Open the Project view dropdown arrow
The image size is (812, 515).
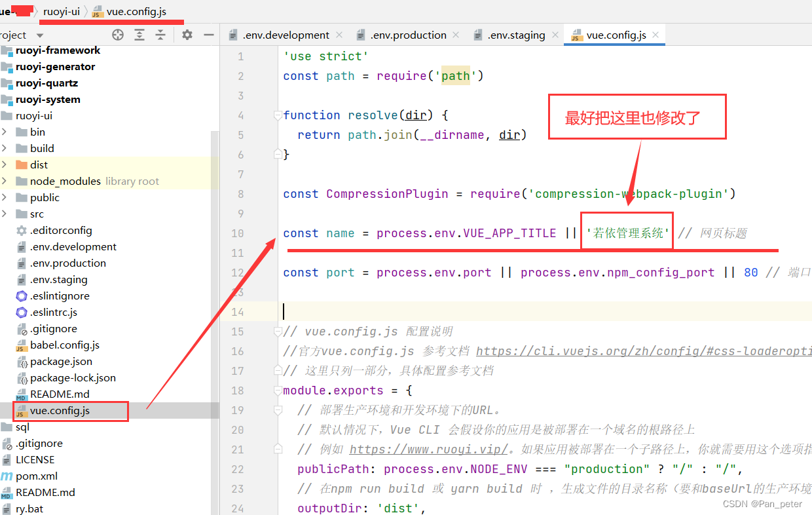[x=40, y=35]
